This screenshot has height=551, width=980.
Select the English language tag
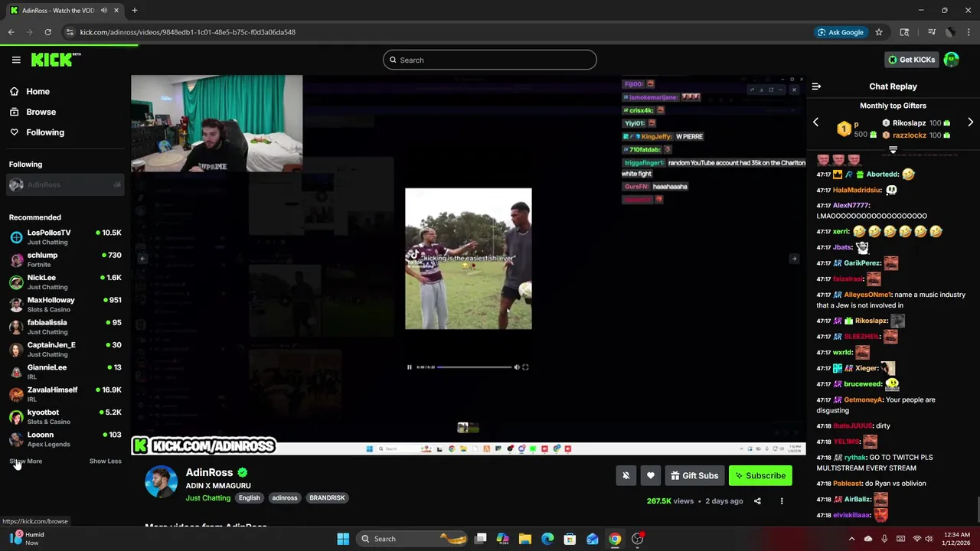(249, 498)
